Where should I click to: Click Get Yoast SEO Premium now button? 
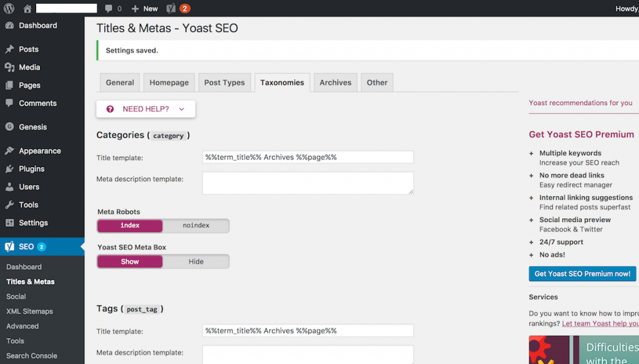pyautogui.click(x=582, y=274)
